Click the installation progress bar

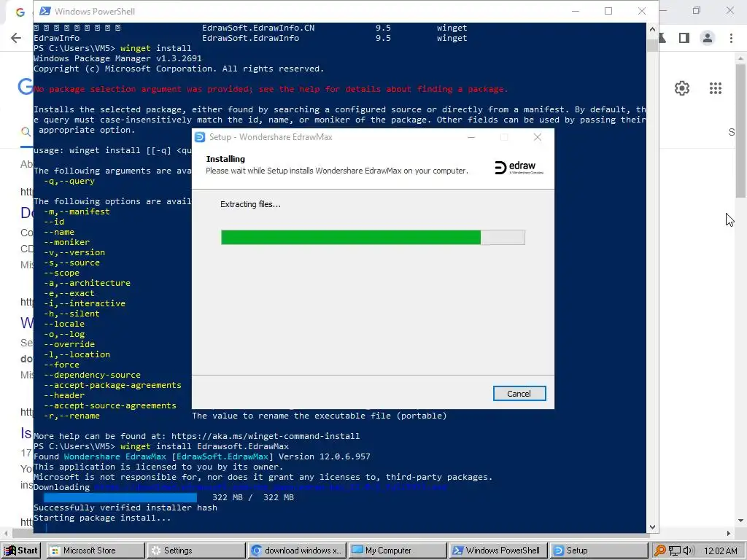(x=373, y=237)
